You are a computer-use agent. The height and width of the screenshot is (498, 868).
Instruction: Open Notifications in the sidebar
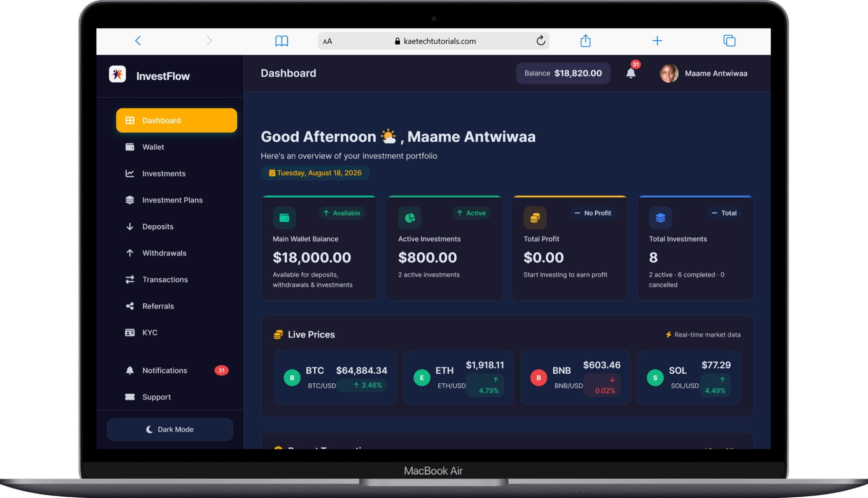177,370
